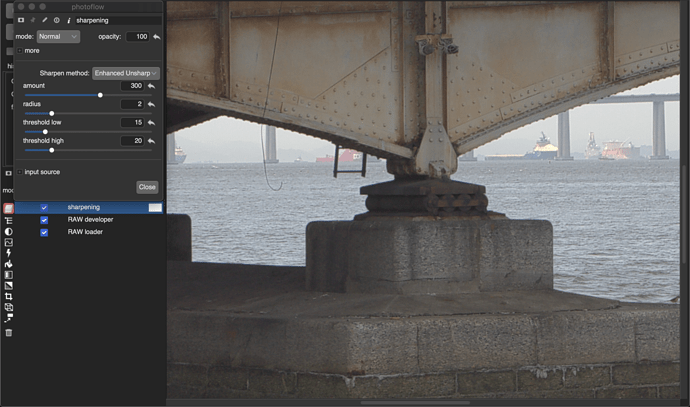Open the Sharpen method dropdown
690x407 pixels.
pyautogui.click(x=126, y=73)
